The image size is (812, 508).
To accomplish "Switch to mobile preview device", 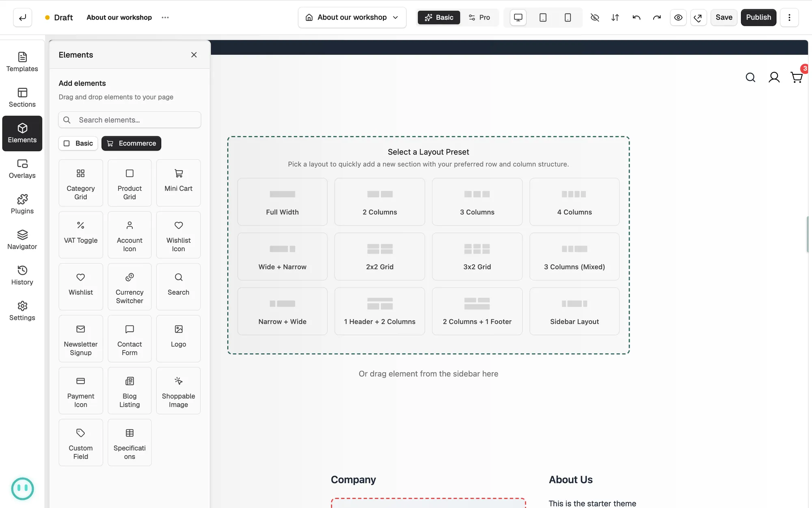I will (568, 17).
